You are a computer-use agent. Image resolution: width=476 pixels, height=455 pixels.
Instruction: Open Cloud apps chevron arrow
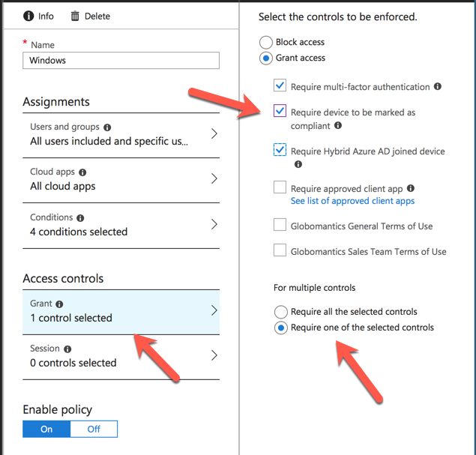(214, 179)
